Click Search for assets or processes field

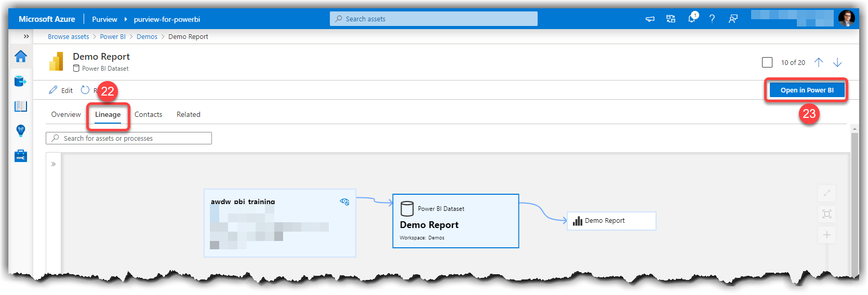click(129, 138)
